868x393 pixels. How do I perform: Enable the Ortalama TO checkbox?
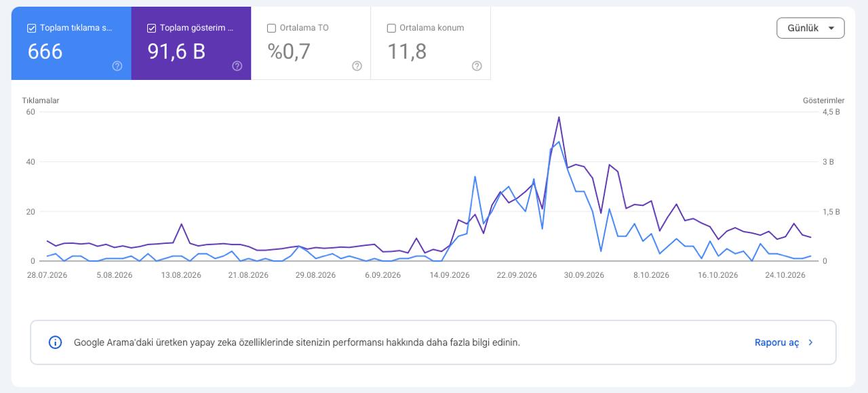pos(272,28)
